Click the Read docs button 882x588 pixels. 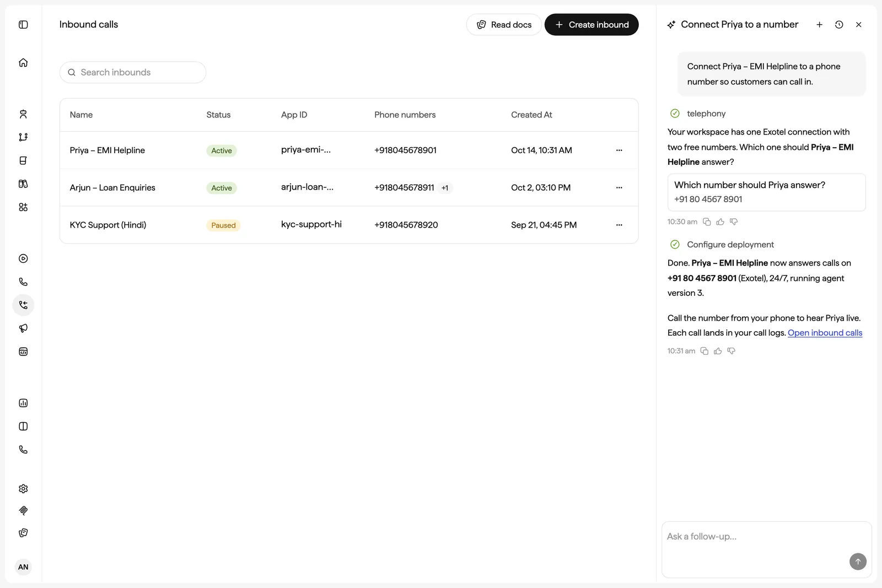[504, 25]
